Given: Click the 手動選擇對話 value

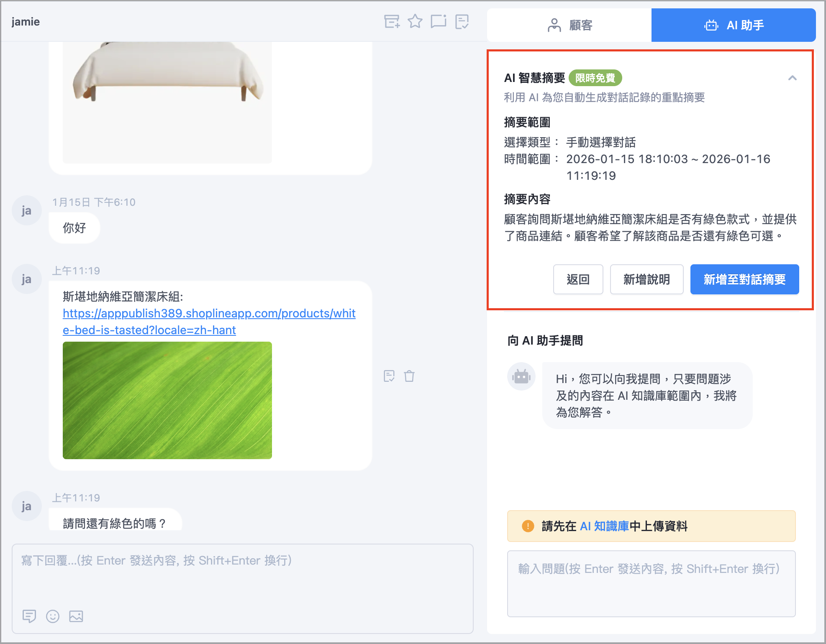Looking at the screenshot, I should point(600,142).
